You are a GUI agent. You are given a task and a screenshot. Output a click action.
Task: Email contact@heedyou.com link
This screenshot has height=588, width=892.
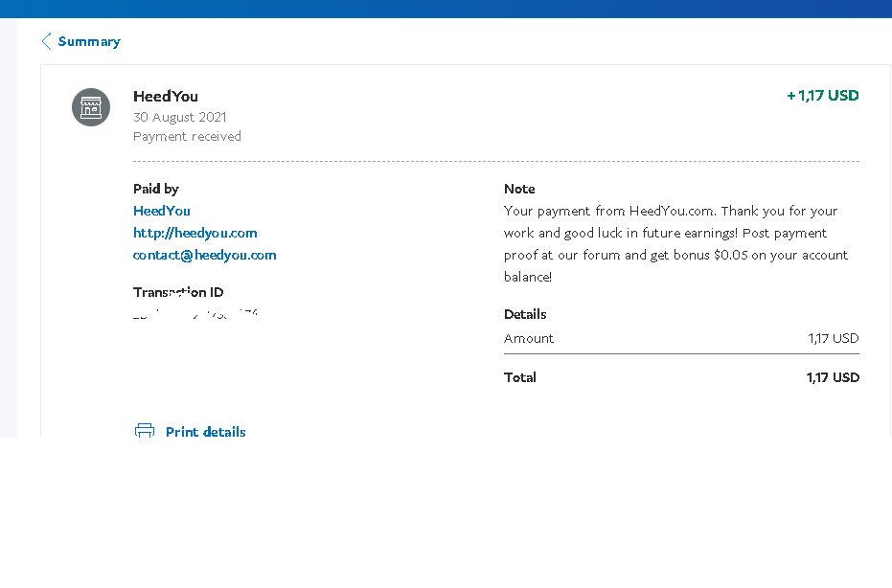(x=205, y=256)
